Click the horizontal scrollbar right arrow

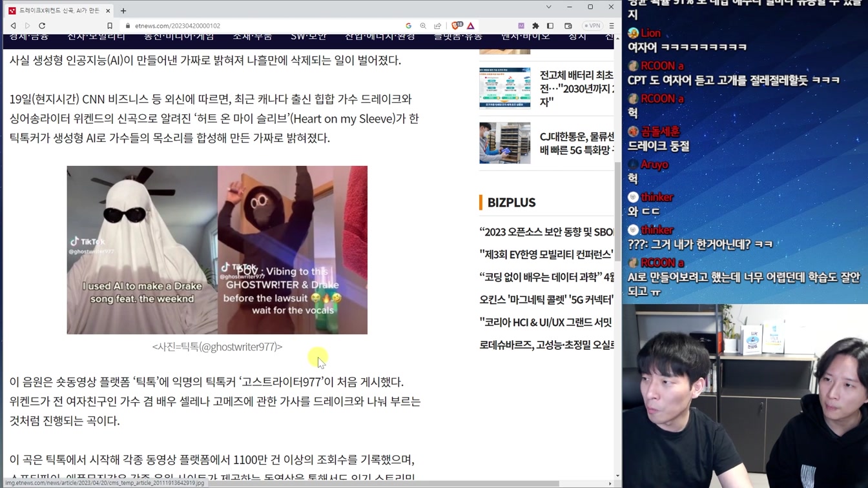point(610,483)
